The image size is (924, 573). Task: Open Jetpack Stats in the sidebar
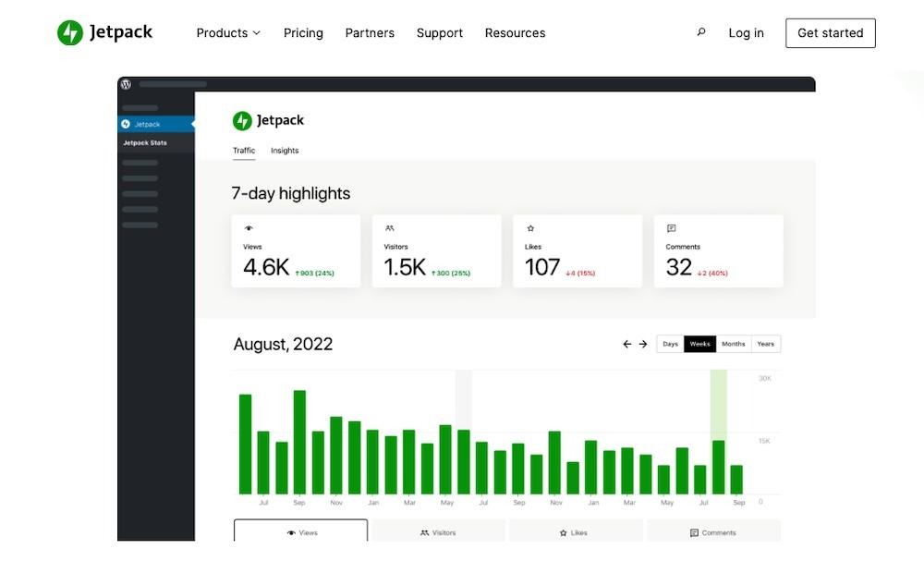click(x=145, y=142)
